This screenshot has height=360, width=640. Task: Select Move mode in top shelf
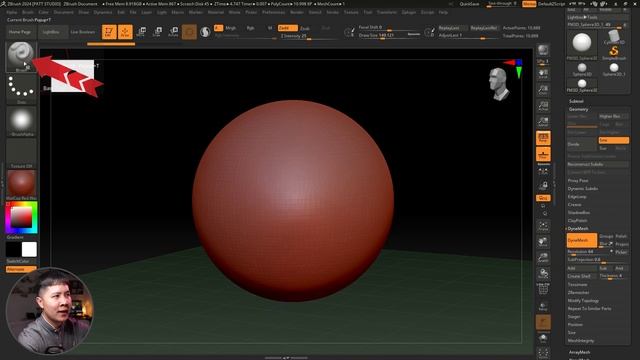click(x=141, y=31)
